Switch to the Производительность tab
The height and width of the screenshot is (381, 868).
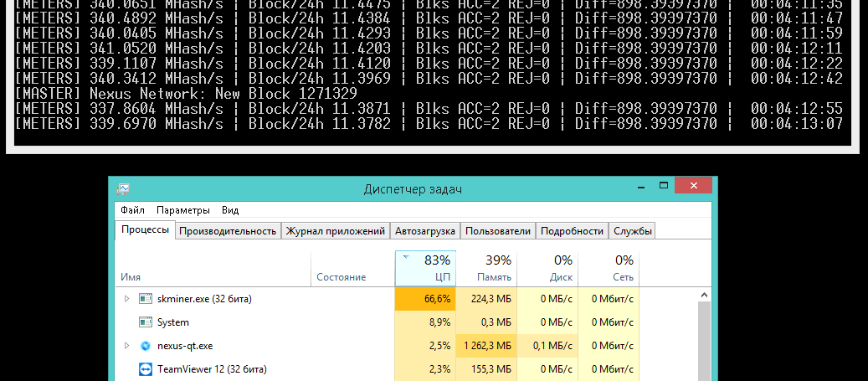coord(228,231)
